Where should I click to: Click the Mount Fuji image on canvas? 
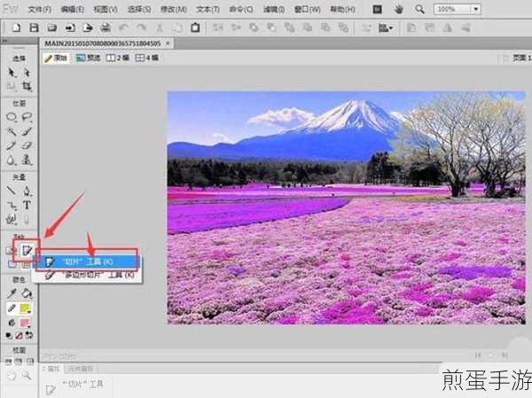[346, 207]
